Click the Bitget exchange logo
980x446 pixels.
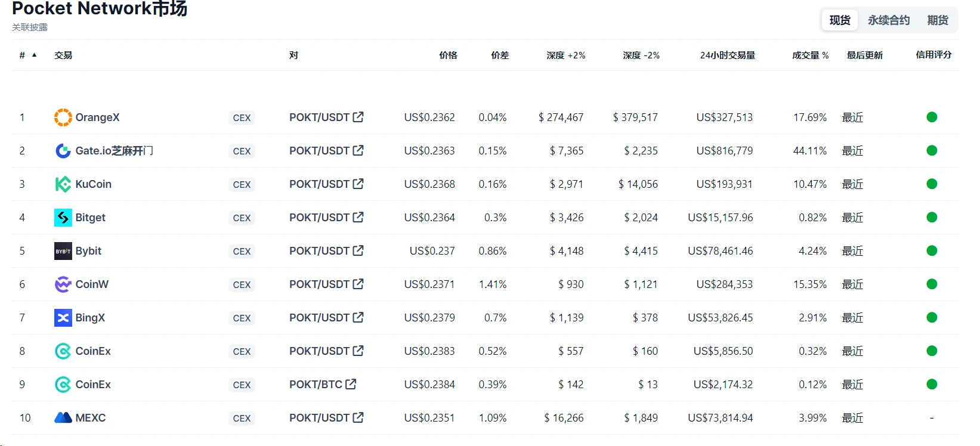click(x=63, y=218)
